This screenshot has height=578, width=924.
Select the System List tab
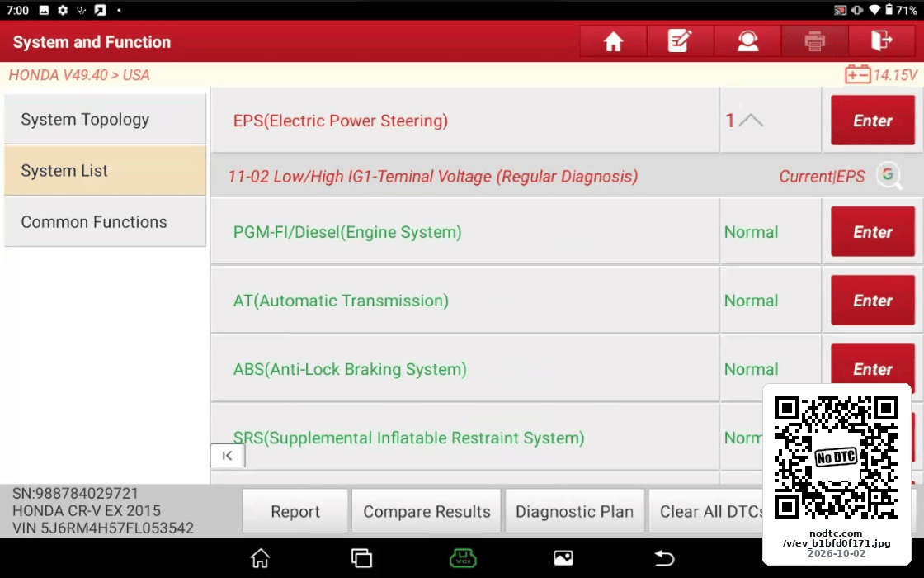pyautogui.click(x=105, y=170)
